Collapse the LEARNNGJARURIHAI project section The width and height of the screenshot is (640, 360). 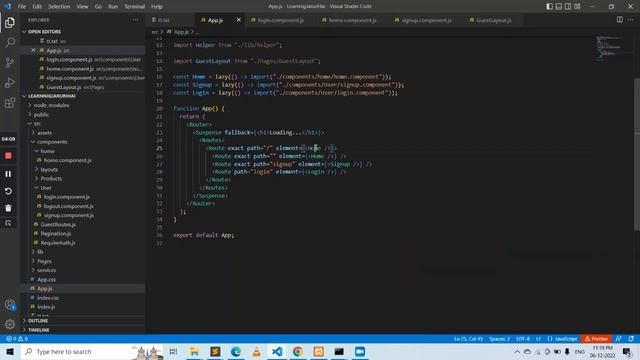coord(51,96)
